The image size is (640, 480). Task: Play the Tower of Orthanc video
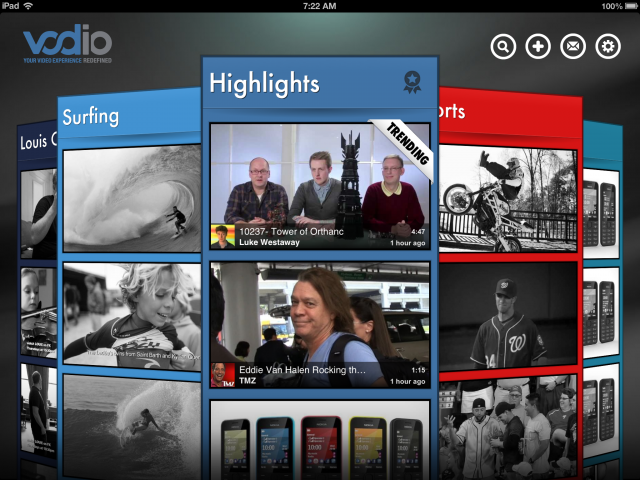click(x=320, y=186)
